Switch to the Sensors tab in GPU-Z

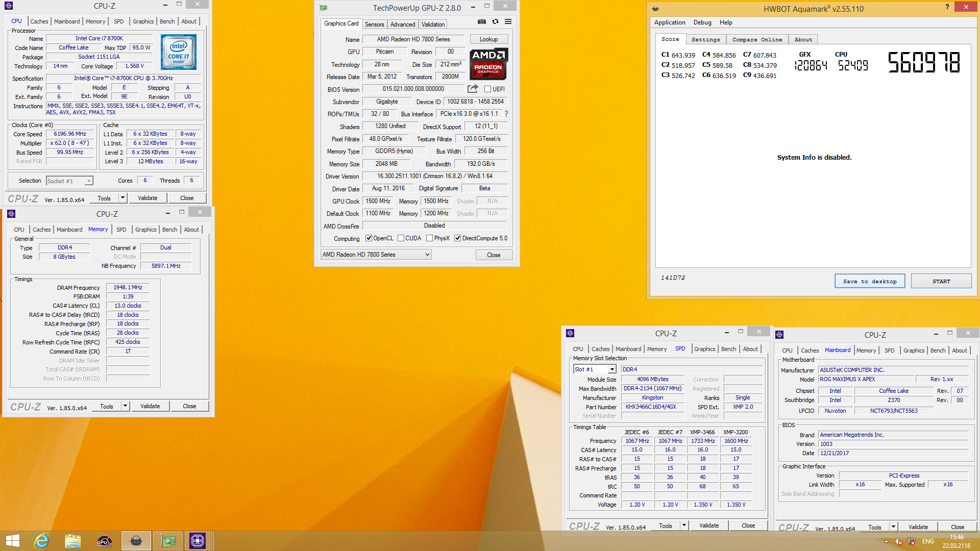point(374,24)
